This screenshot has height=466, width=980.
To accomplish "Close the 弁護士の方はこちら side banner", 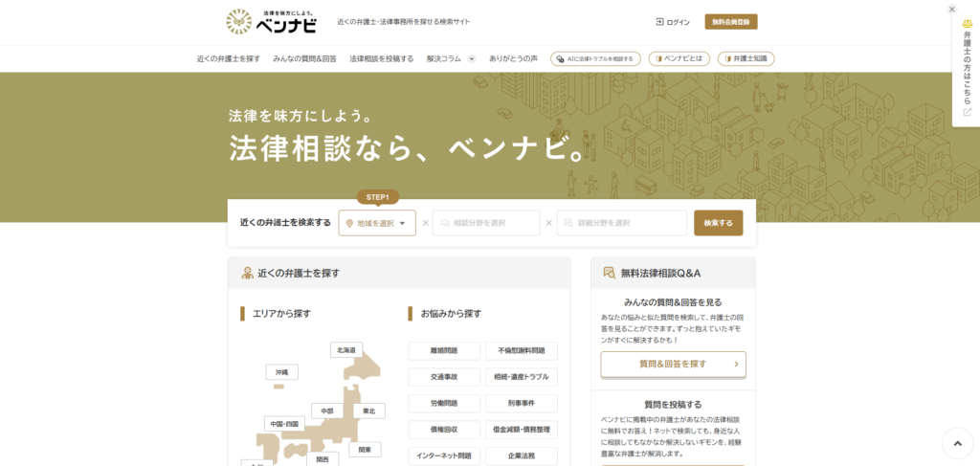I will (951, 9).
